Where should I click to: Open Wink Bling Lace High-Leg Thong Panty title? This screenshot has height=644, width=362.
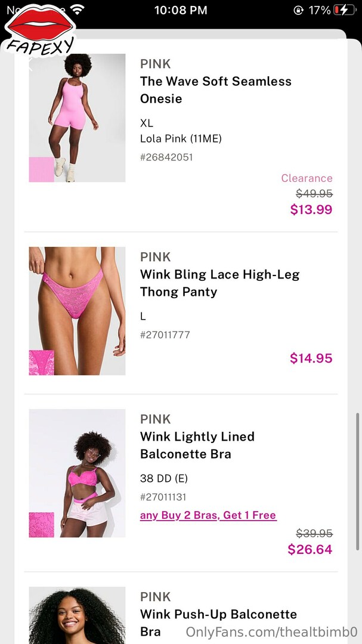(220, 283)
